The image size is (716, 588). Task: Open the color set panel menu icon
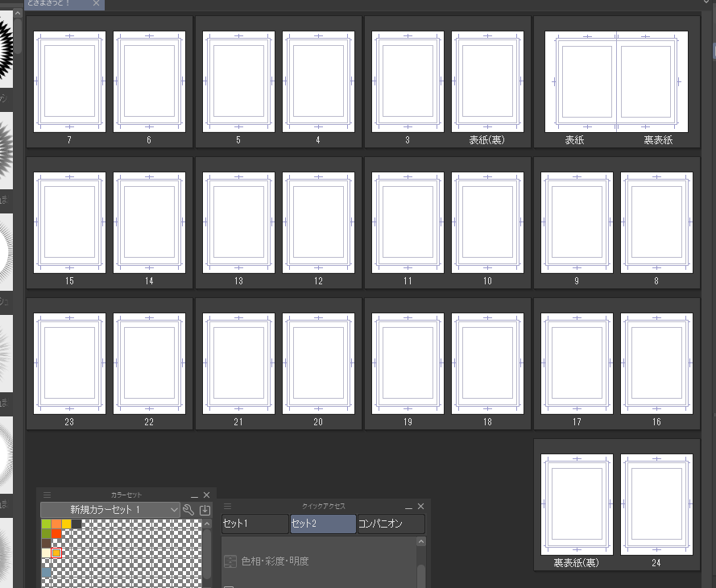click(x=47, y=495)
